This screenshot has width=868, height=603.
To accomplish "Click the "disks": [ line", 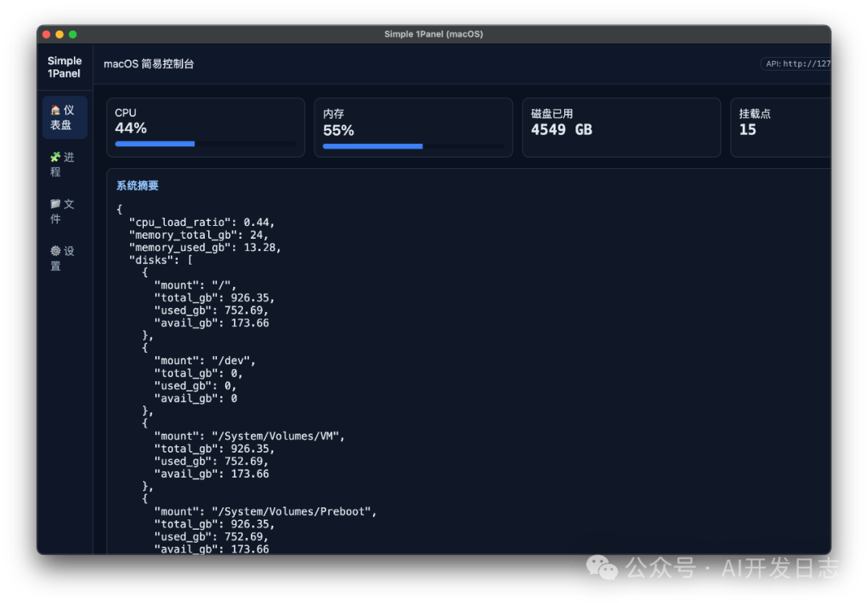I will [x=161, y=260].
